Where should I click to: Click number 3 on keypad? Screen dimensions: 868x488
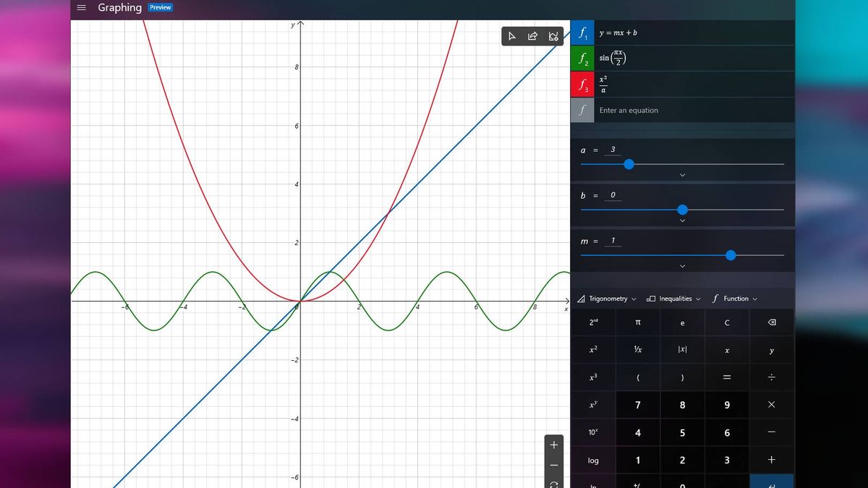pyautogui.click(x=727, y=460)
